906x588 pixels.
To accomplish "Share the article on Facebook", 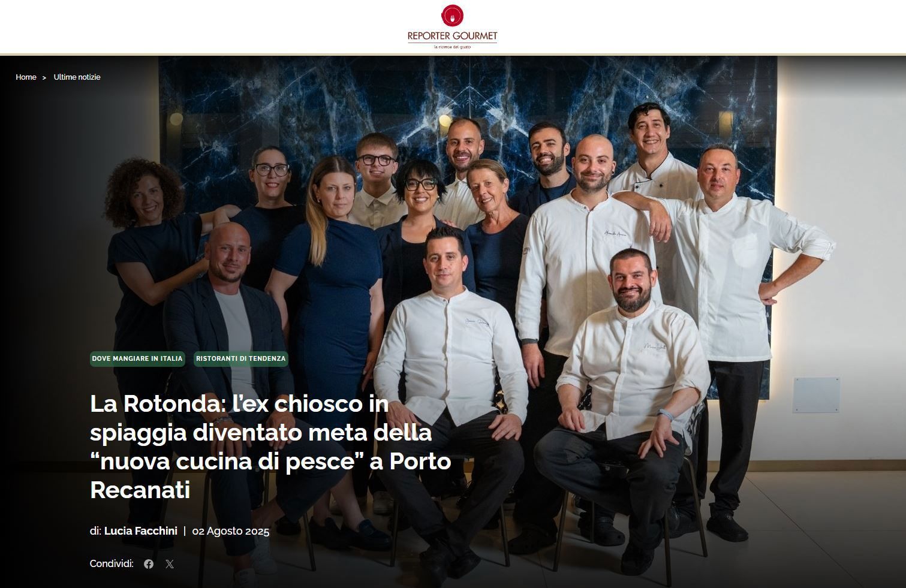I will pos(149,564).
